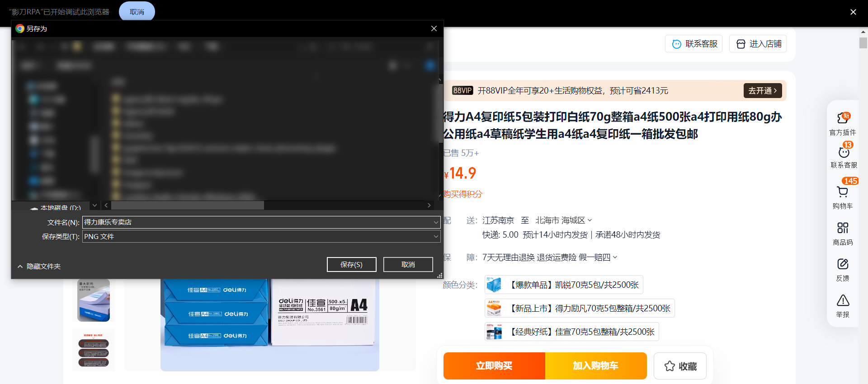Expand the 文件名 dropdown arrow

click(436, 222)
